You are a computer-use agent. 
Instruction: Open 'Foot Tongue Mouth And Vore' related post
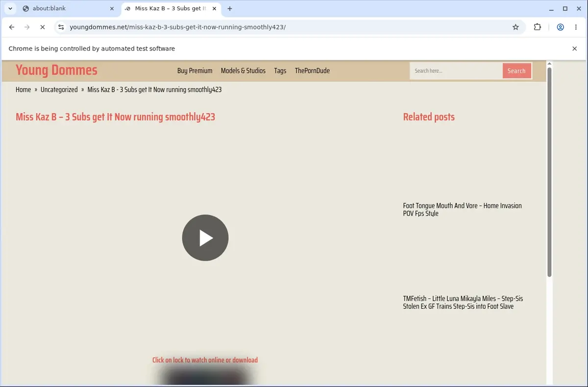[x=462, y=210]
